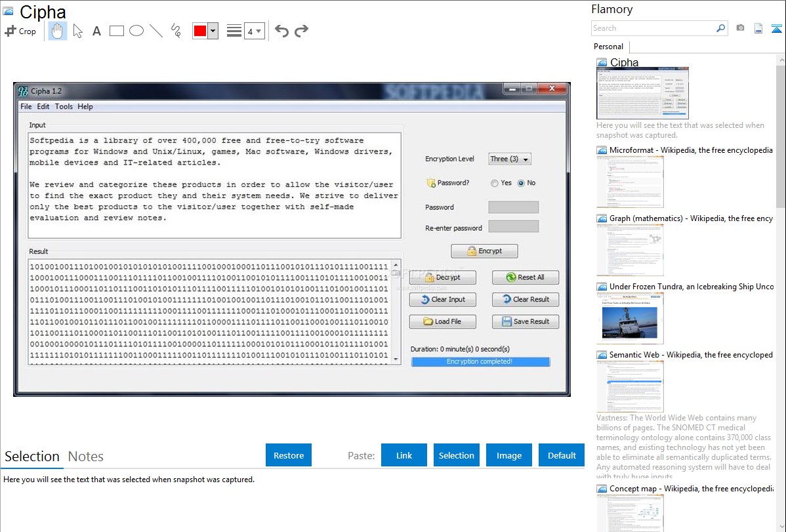The width and height of the screenshot is (786, 532).
Task: Open the color picker dropdown arrow
Action: click(213, 31)
